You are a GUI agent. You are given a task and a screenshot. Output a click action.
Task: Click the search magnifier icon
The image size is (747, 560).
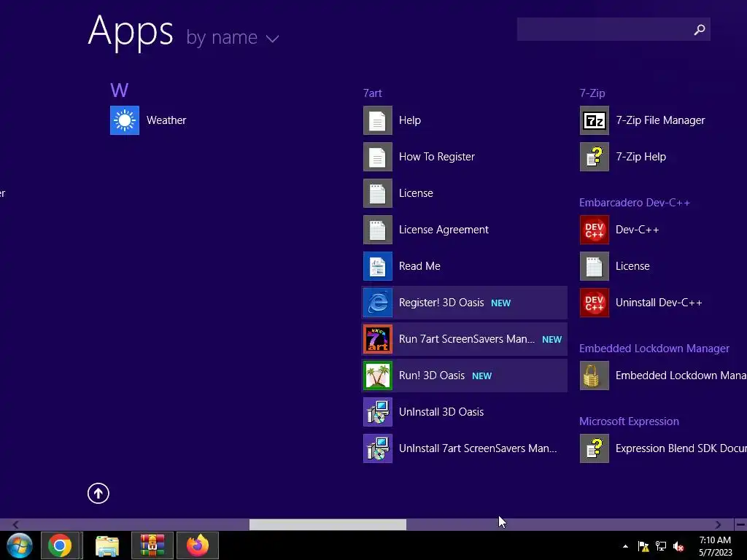point(699,29)
